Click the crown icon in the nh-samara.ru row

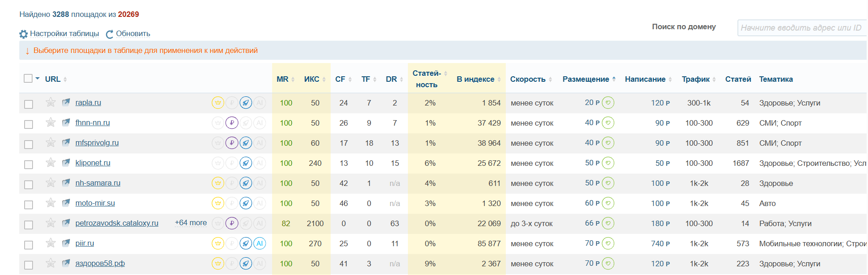pyautogui.click(x=218, y=183)
